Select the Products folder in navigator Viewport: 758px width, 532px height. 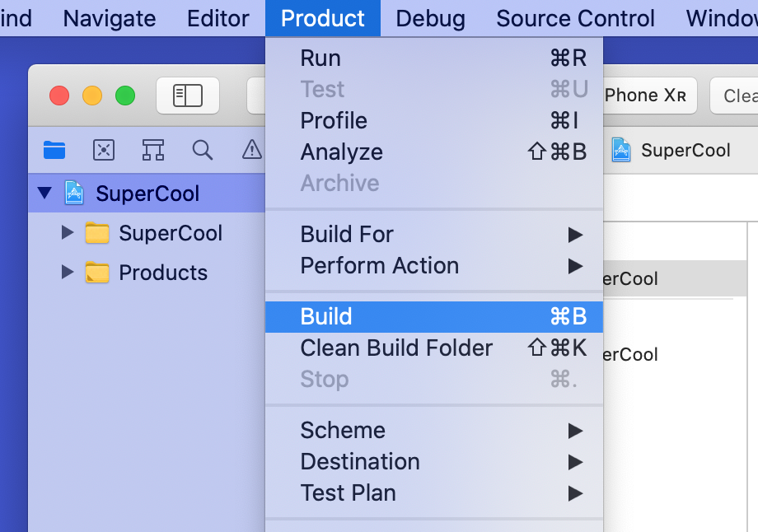click(x=163, y=273)
